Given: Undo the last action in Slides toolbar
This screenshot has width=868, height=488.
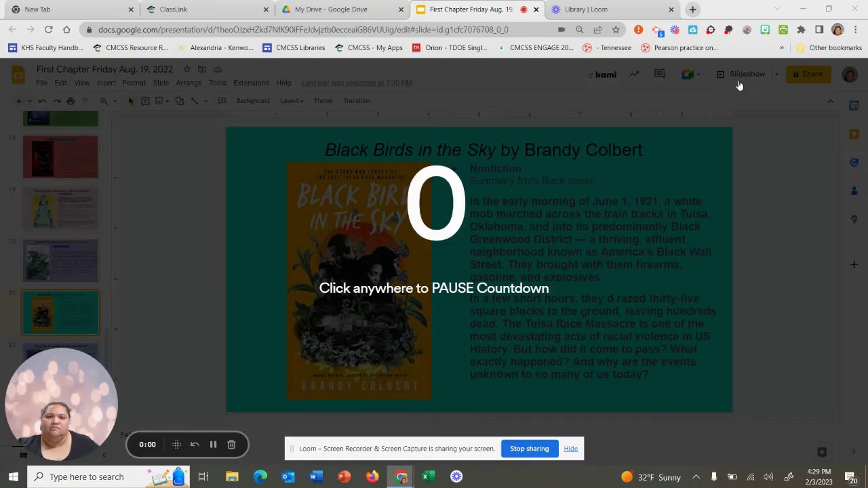Looking at the screenshot, I should 42,101.
